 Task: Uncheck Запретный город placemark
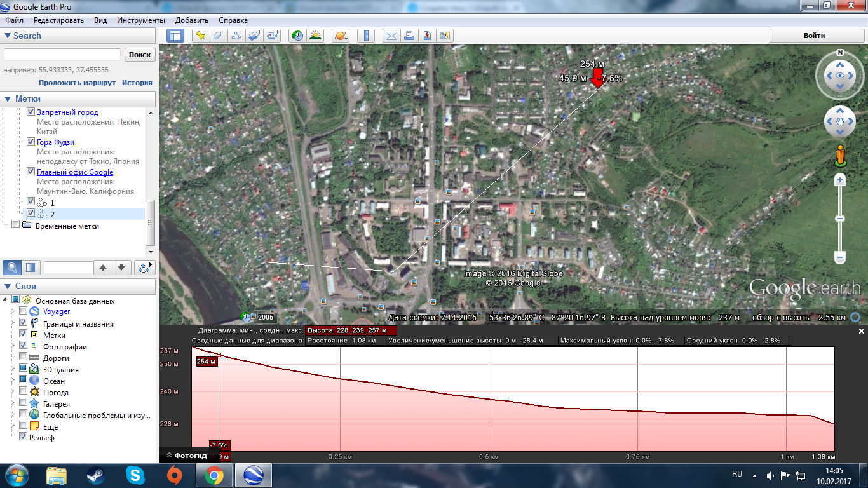[31, 112]
